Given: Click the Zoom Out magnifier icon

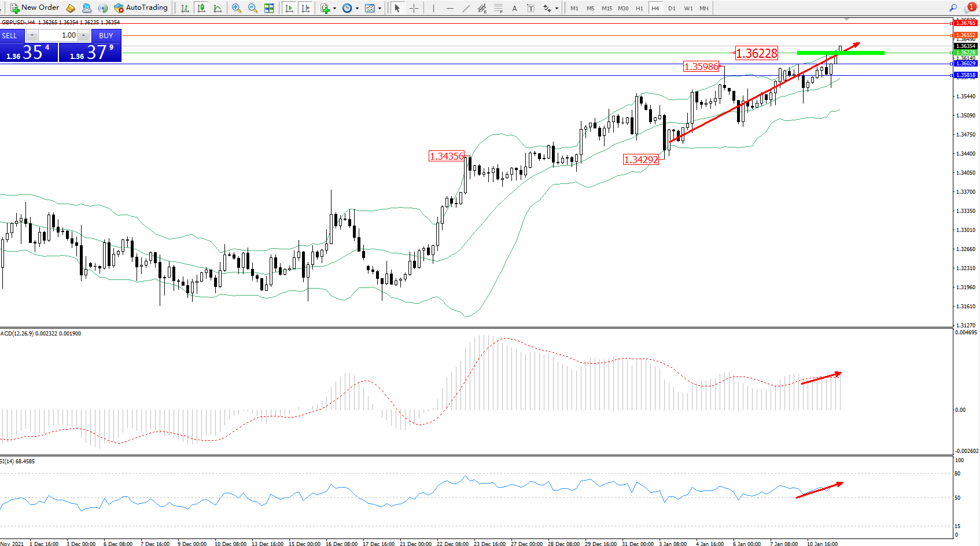Looking at the screenshot, I should 252,8.
